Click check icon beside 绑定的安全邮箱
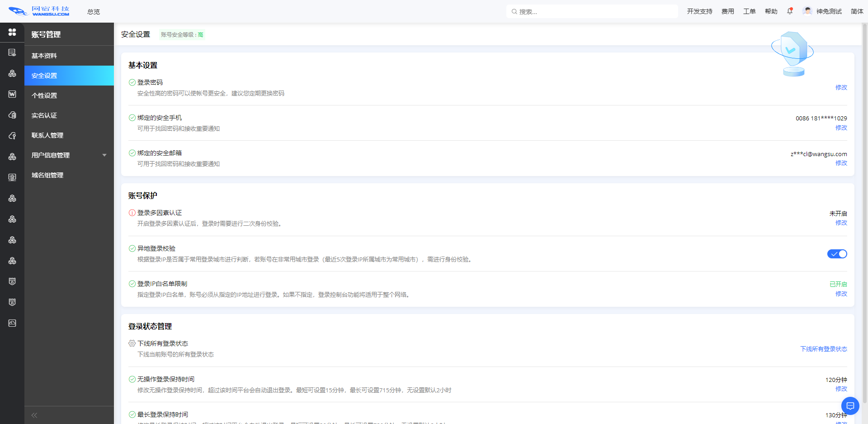868x424 pixels. point(132,153)
